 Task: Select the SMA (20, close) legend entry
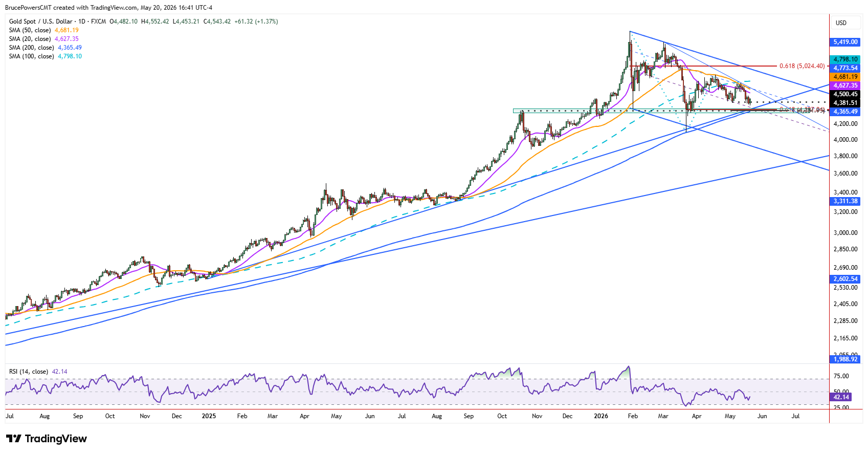[x=44, y=39]
